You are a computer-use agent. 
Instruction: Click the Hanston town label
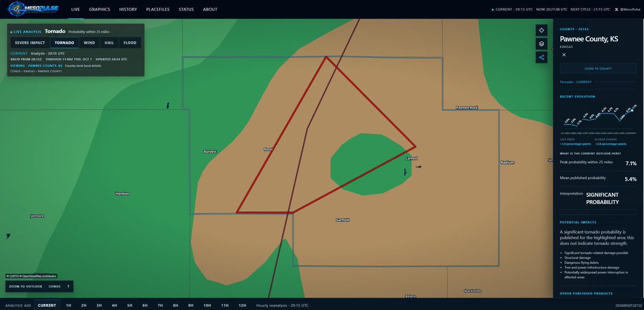click(x=122, y=193)
